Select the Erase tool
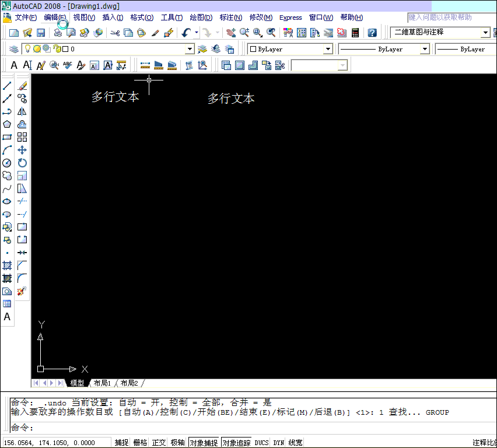Viewport: 497px width, 448px height. (x=22, y=85)
